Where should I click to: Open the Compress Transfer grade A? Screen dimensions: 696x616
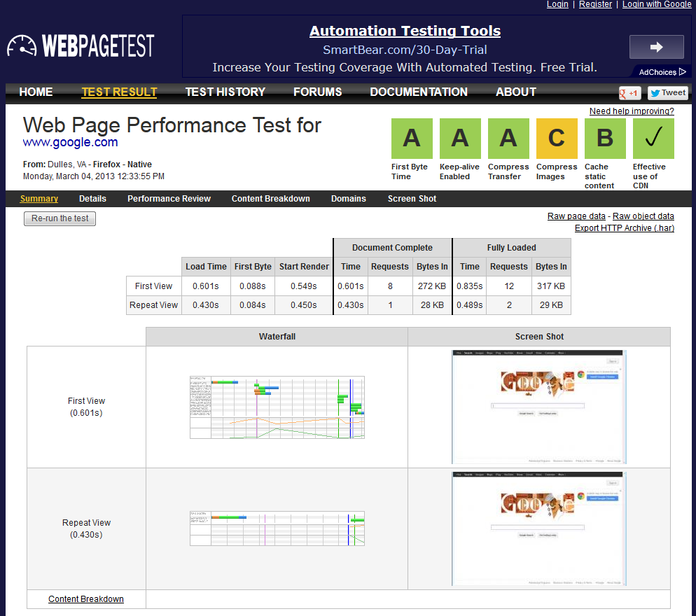tap(508, 139)
